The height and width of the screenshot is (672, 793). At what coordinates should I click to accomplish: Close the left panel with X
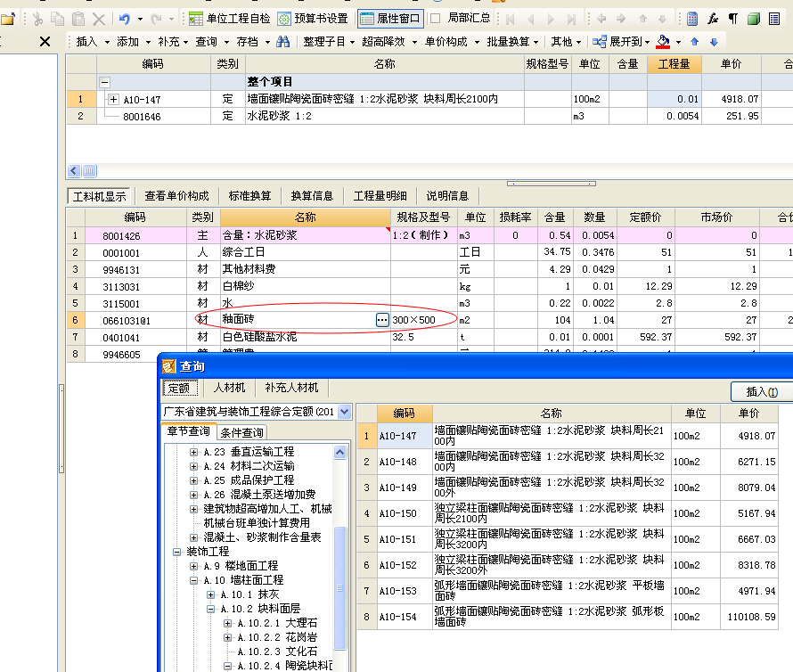coord(45,42)
